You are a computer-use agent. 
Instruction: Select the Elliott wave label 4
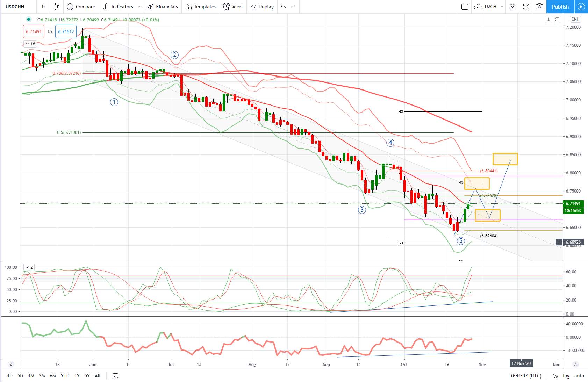[x=390, y=143]
